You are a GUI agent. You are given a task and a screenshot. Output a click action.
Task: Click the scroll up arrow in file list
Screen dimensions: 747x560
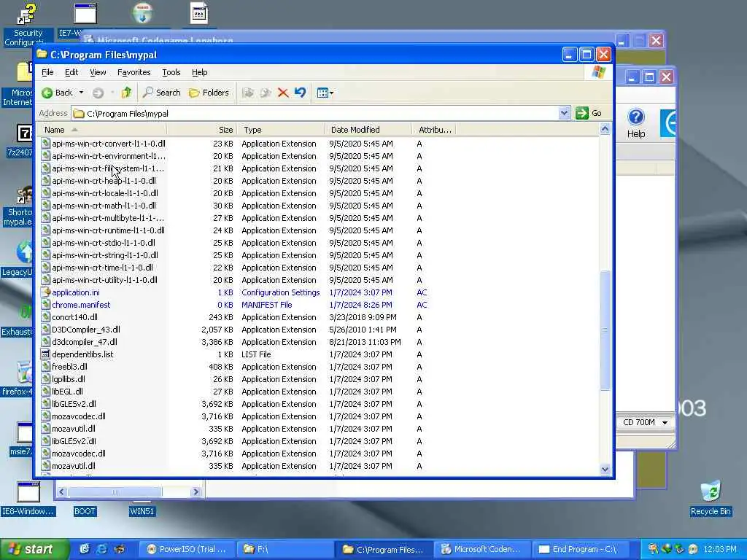[x=605, y=129]
